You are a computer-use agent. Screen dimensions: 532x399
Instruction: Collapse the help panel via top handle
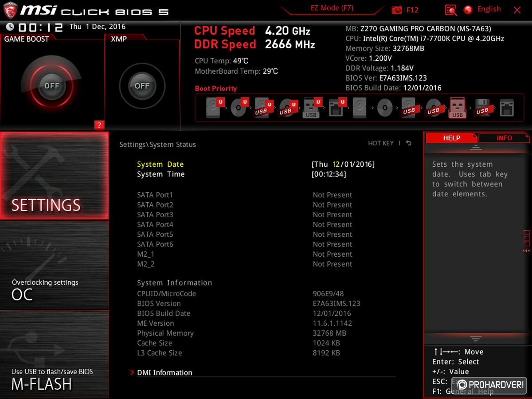(x=476, y=148)
